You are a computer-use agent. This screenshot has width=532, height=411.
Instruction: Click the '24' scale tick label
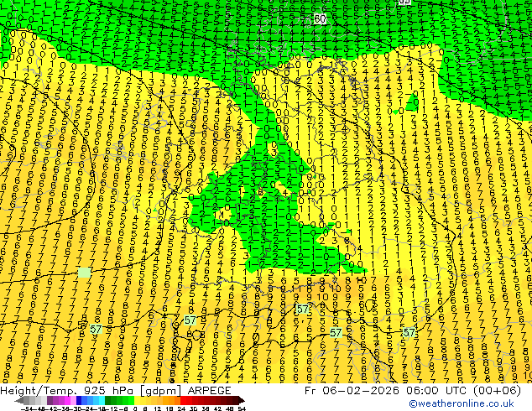(181, 408)
